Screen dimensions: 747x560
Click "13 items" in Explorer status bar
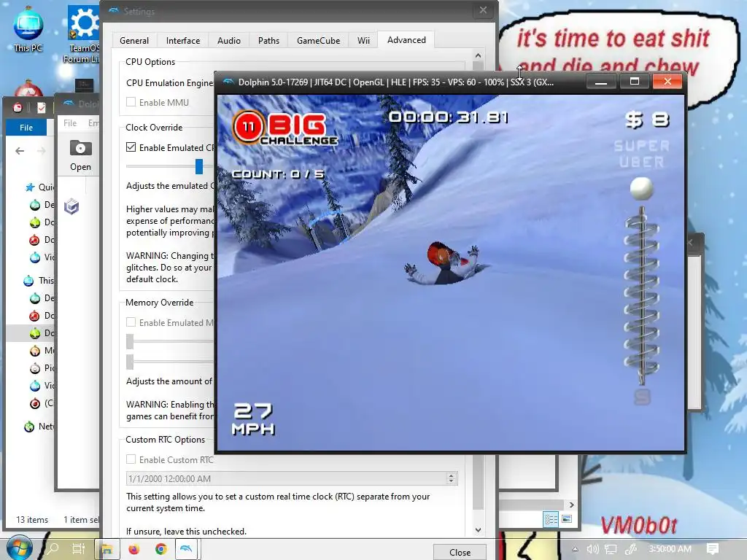click(x=32, y=519)
